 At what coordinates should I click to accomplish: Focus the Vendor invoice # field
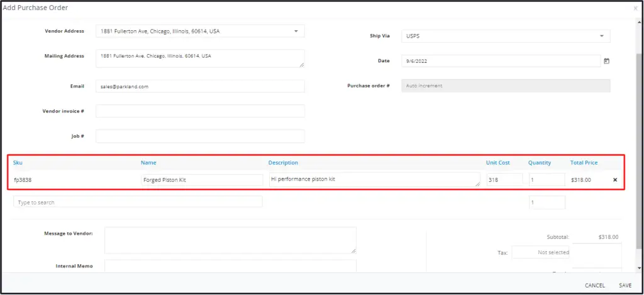coord(200,111)
